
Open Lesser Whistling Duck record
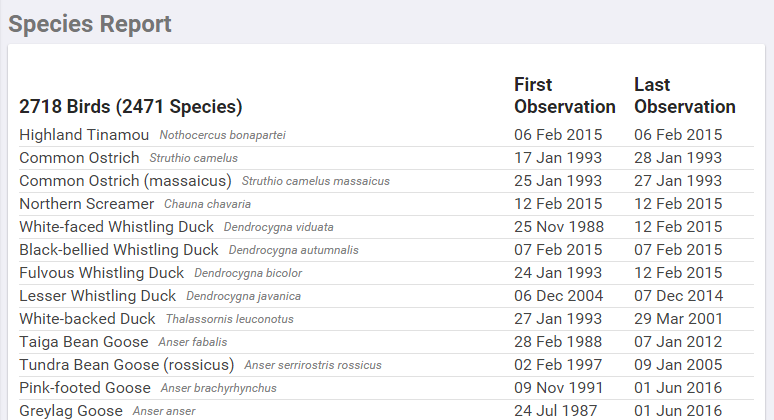(x=97, y=296)
